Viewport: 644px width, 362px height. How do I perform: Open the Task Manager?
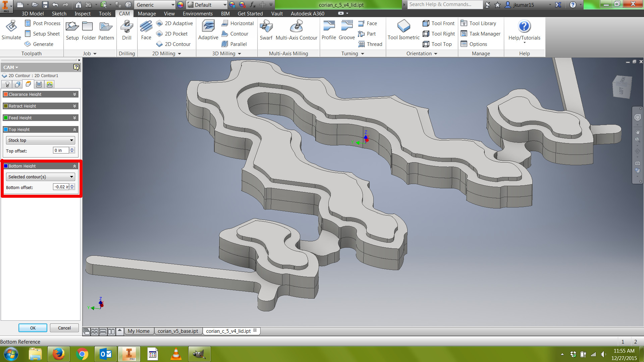(x=481, y=34)
